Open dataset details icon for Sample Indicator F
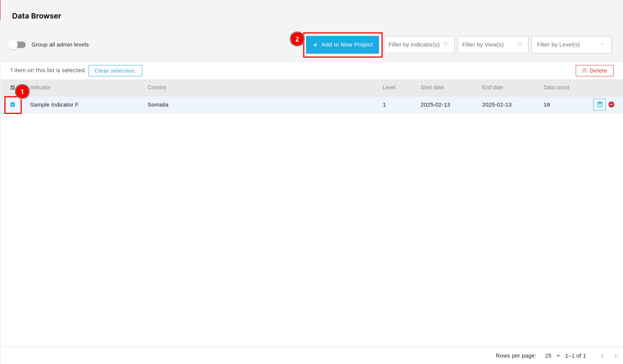 click(600, 105)
